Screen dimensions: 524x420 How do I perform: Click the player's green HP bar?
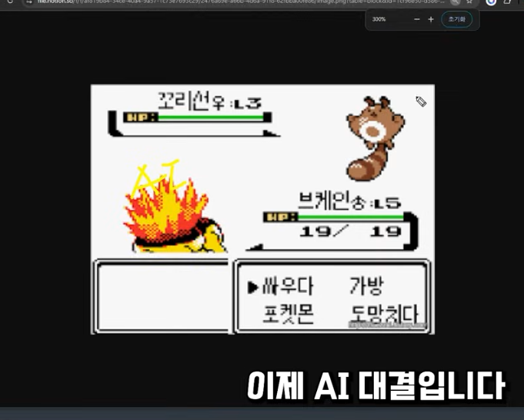pyautogui.click(x=351, y=217)
